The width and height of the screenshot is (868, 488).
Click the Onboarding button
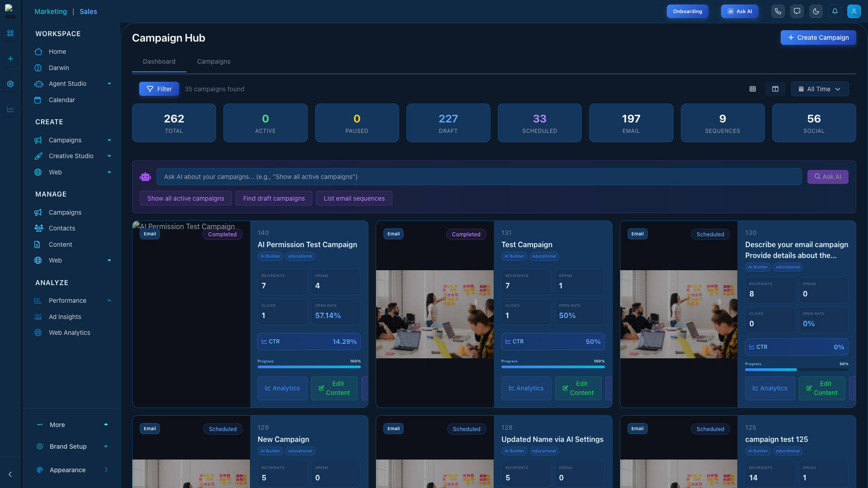tap(687, 11)
